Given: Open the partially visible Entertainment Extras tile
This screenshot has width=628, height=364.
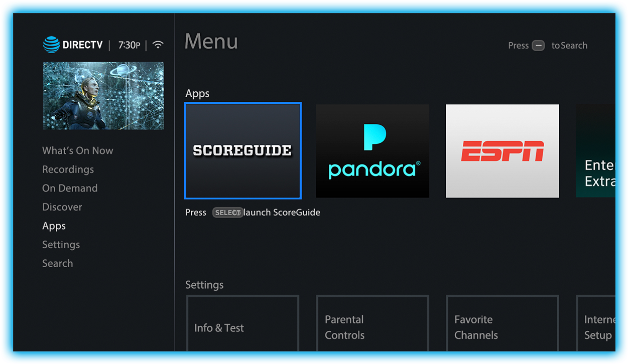Looking at the screenshot, I should [x=596, y=151].
